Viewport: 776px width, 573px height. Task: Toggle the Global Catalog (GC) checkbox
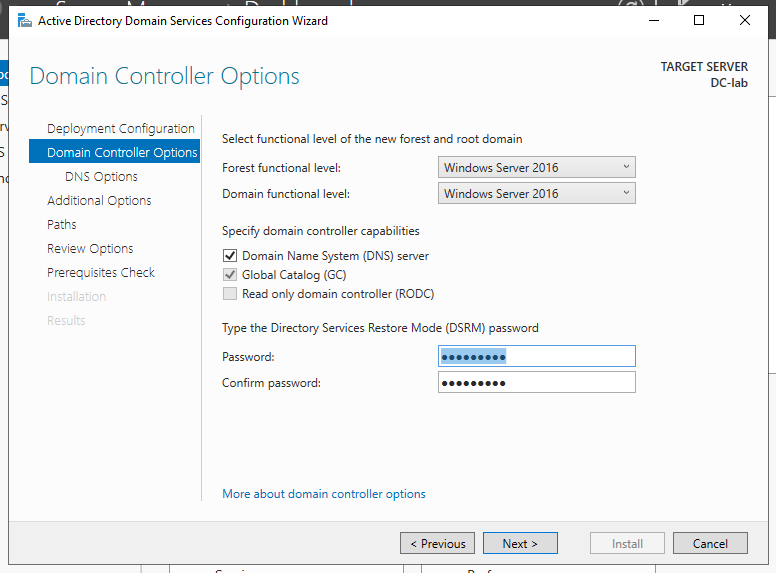[x=230, y=275]
